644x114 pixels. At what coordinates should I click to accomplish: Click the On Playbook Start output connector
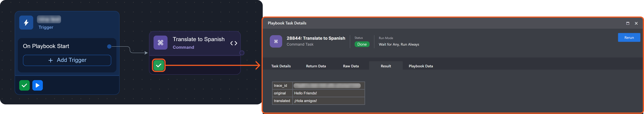coord(109,46)
